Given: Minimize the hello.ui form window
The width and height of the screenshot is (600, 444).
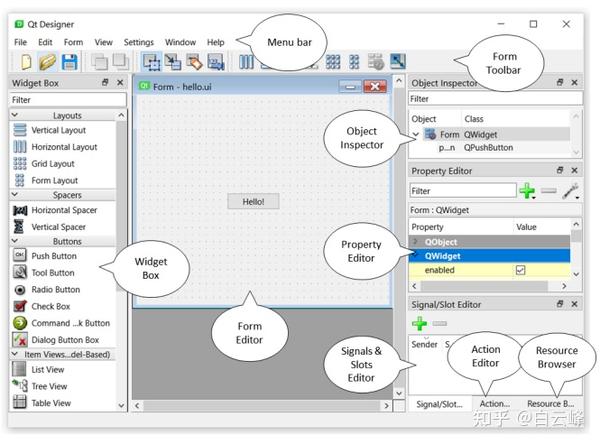Looking at the screenshot, I should (350, 87).
